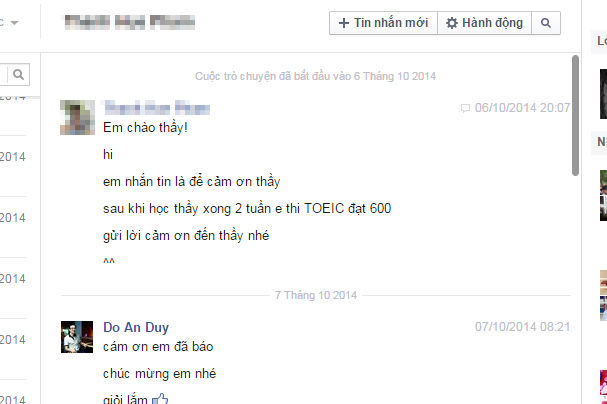
Task: Click the 06/10/2014 20:07 timestamp
Action: tap(522, 108)
